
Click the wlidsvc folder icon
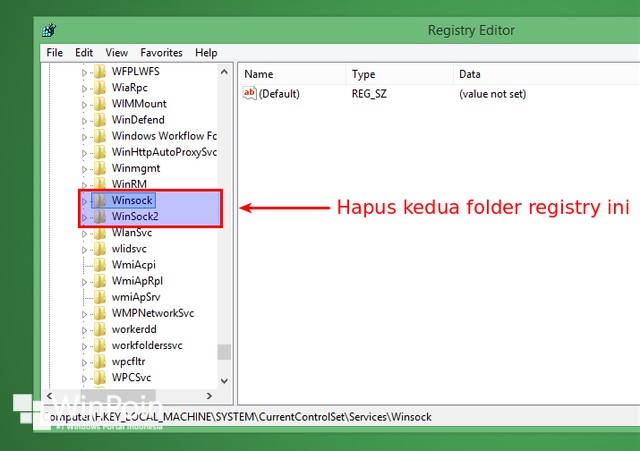click(x=100, y=249)
